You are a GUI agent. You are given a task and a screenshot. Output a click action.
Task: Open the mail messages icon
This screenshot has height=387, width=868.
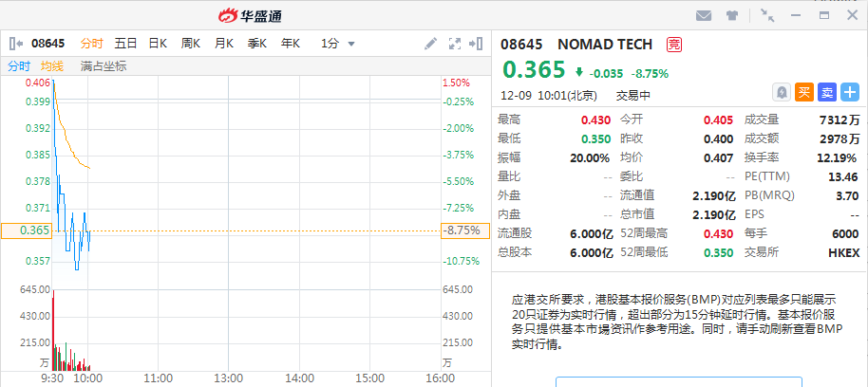click(704, 15)
